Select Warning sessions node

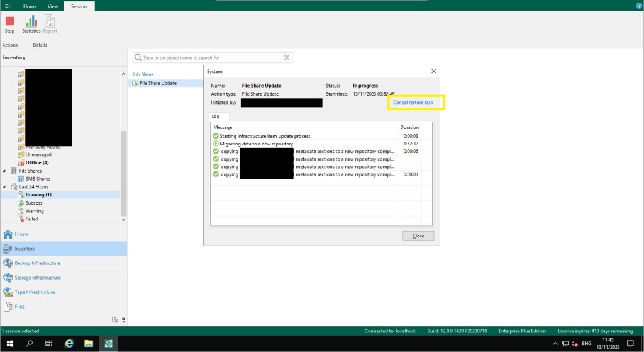coord(35,211)
